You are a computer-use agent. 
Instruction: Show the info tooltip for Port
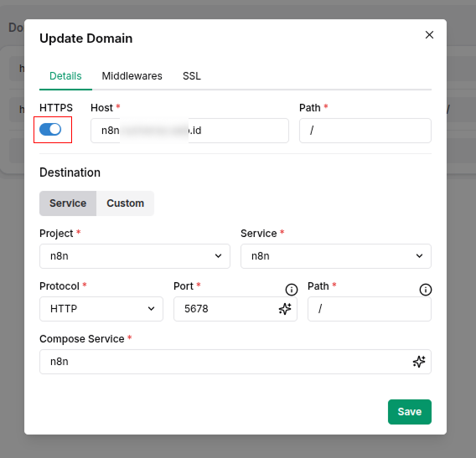[292, 290]
